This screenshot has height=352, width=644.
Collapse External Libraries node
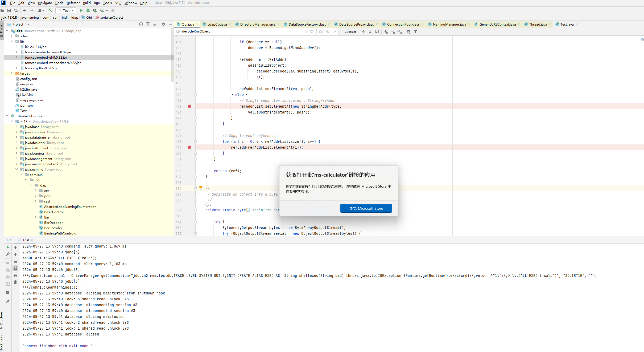7,116
